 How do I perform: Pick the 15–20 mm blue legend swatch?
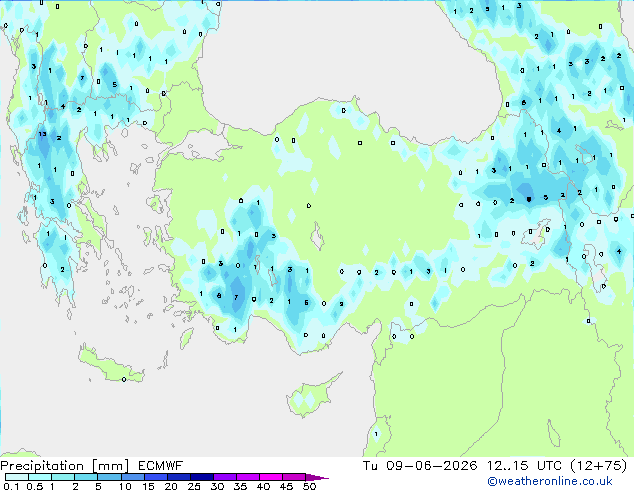(x=155, y=477)
